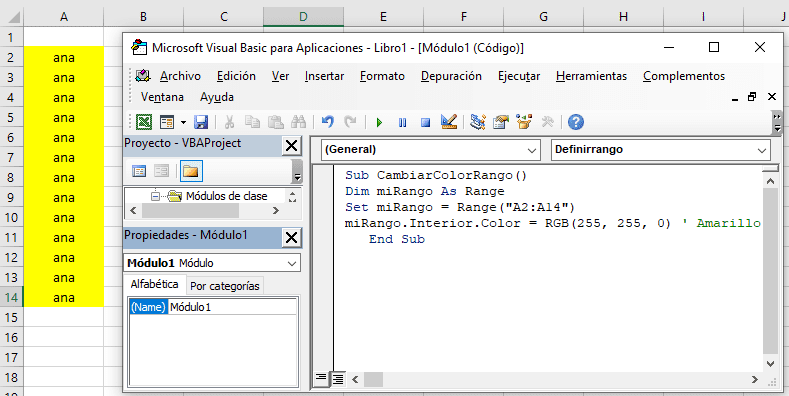
Task: Close the Propiedades - Módulo1 panel
Action: tap(291, 237)
